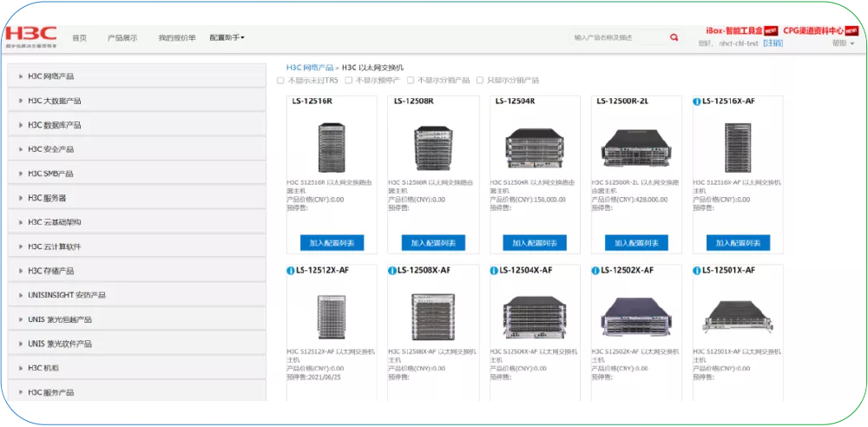Add LS-12500R-2L to configuration list
Viewport: 868px width, 427px height.
[x=636, y=243]
